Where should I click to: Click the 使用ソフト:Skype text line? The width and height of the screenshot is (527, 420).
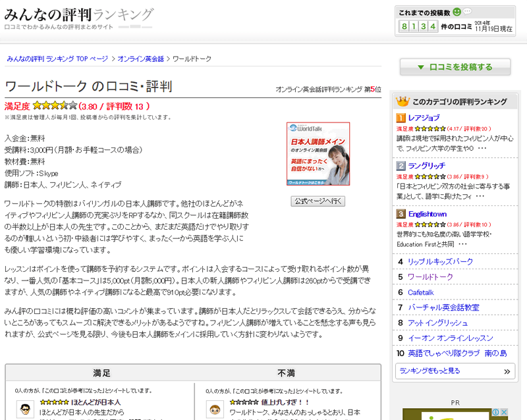[x=31, y=173]
